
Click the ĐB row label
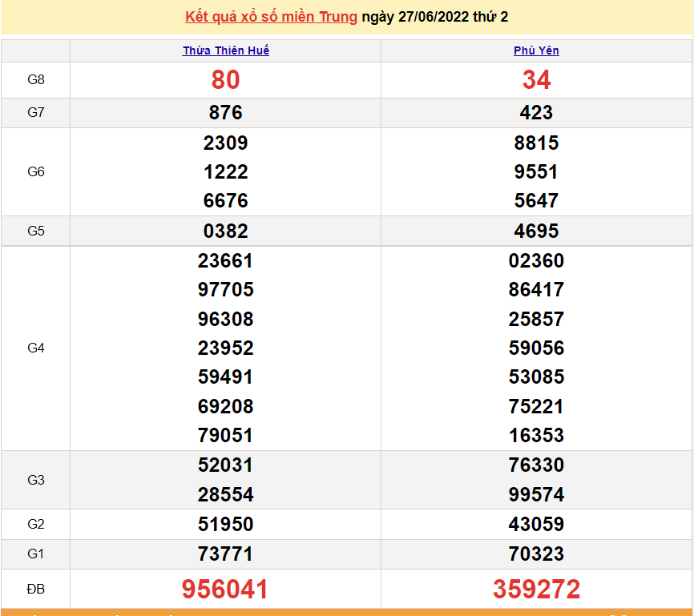(36, 589)
